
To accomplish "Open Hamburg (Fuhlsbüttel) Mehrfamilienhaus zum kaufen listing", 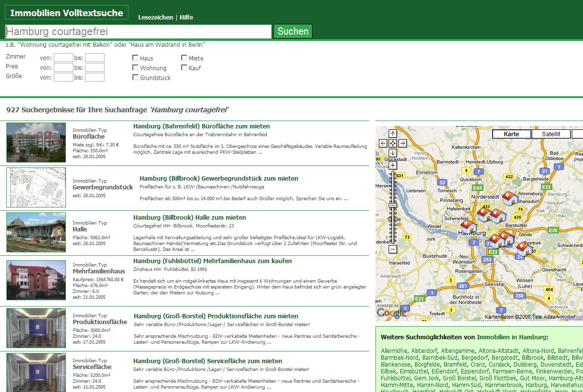I will [212, 261].
